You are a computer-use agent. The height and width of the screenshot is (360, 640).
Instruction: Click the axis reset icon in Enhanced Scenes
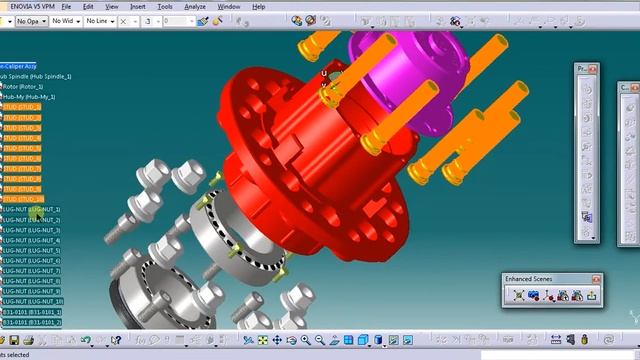pos(548,295)
